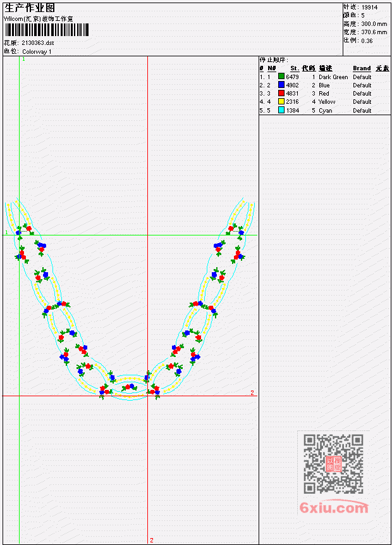Viewport: 392px width, 545px height.
Task: Click the Yellow color swatch
Action: click(x=281, y=101)
